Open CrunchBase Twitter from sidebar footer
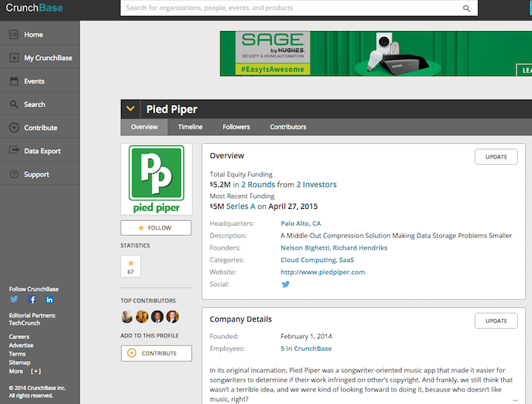 [14, 299]
